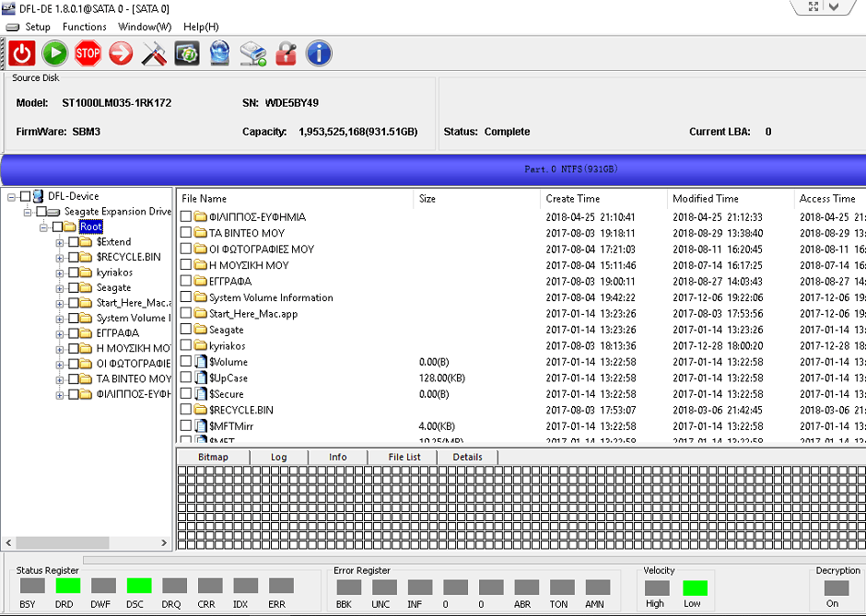The width and height of the screenshot is (866, 616).
Task: Expand the $RECYCLE.BIN tree node
Action: 60,258
